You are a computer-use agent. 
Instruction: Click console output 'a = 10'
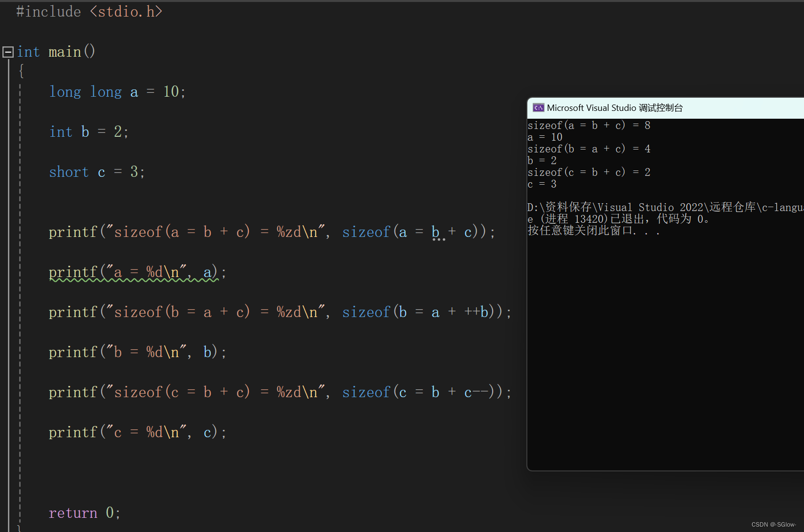545,137
